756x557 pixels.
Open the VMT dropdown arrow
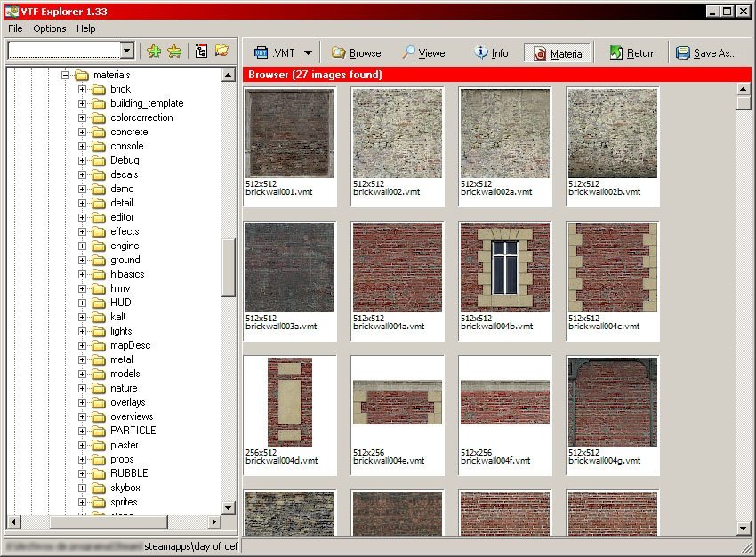coord(308,53)
